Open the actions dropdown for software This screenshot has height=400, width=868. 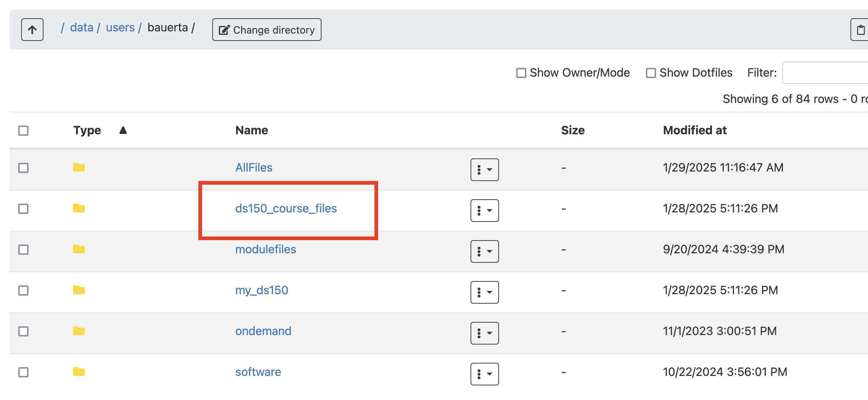point(484,374)
